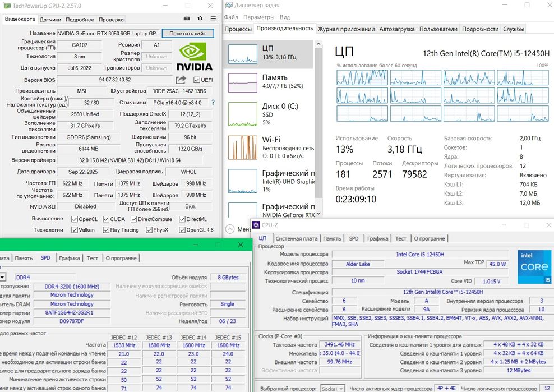Toggle the DirectCompute checkbox
Viewport: 554px width, 392px height.
[133, 219]
